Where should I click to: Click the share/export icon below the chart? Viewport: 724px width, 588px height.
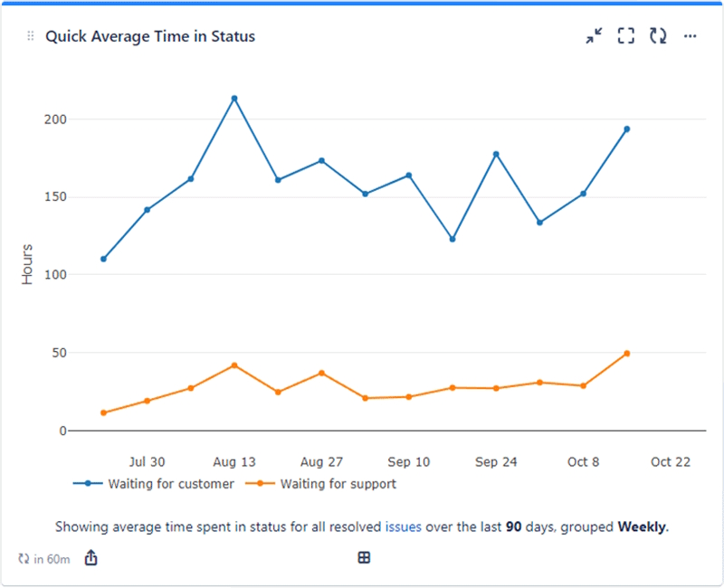[90, 558]
